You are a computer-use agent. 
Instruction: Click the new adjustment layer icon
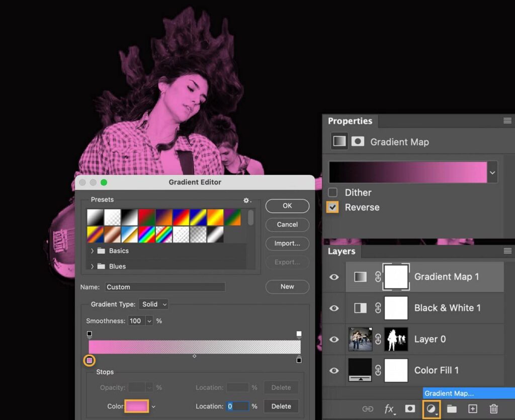click(x=431, y=409)
